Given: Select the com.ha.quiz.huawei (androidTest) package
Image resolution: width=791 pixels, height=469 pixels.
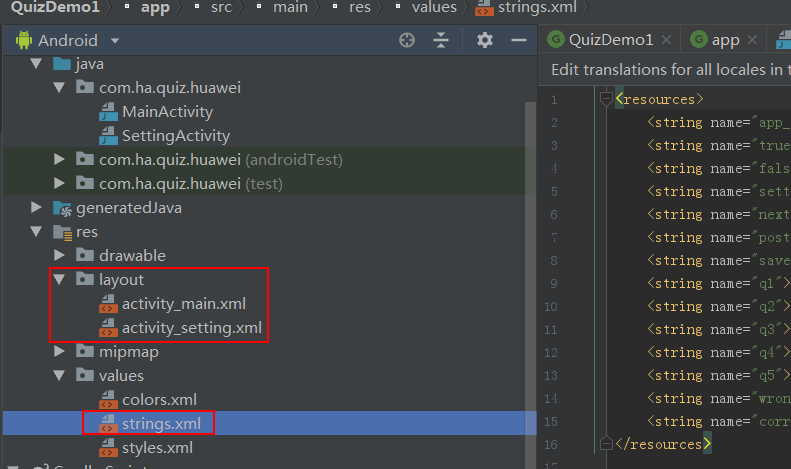Looking at the screenshot, I should coord(220,160).
